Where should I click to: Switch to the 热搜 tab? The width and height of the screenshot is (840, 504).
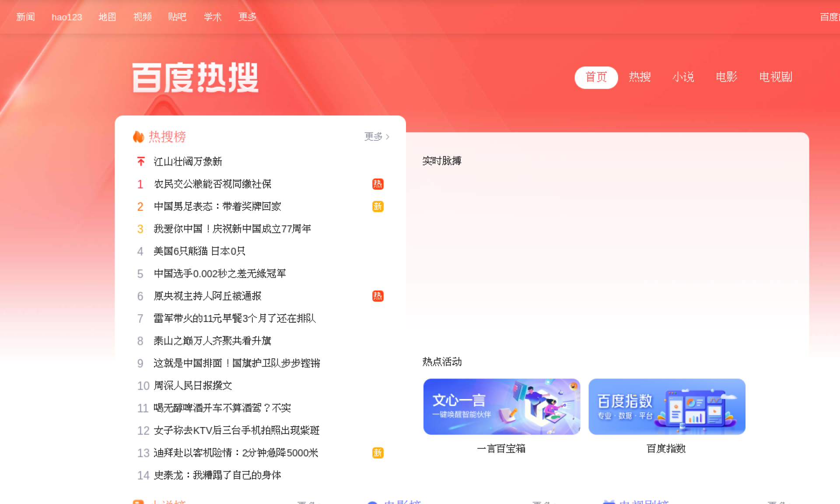pos(640,77)
